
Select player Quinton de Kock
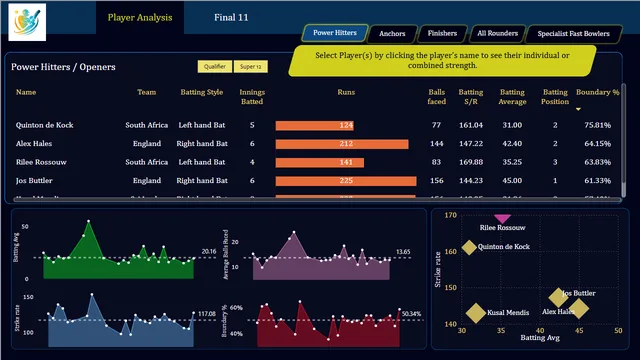[x=44, y=125]
